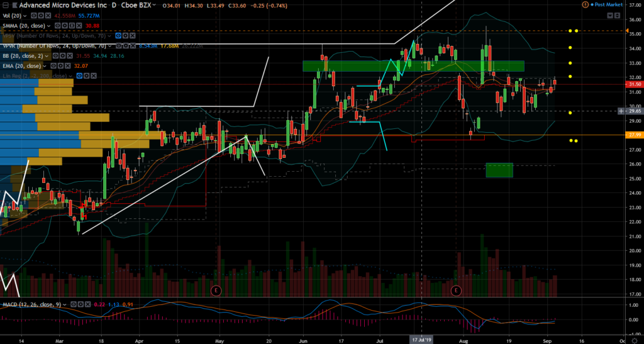Click the flag icon beside the symbol name
Image resolution: width=644 pixels, height=344 pixels.
coord(15,5)
